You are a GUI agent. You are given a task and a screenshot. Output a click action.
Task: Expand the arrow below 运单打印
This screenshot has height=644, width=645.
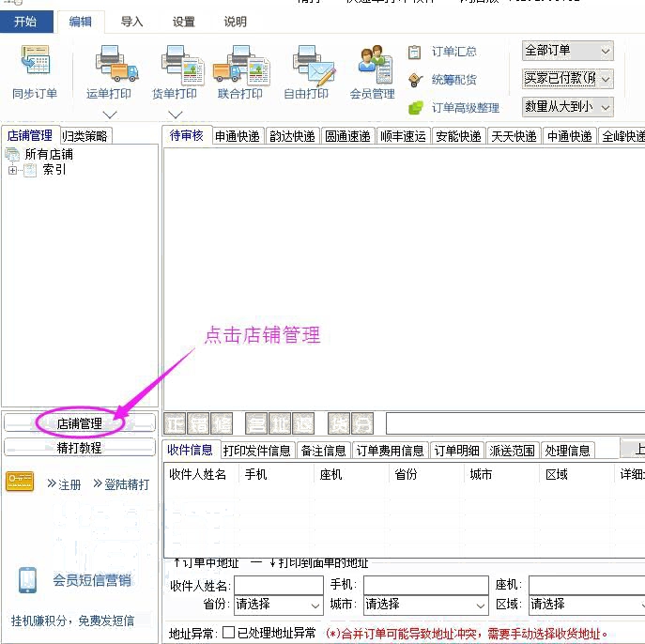click(x=110, y=115)
